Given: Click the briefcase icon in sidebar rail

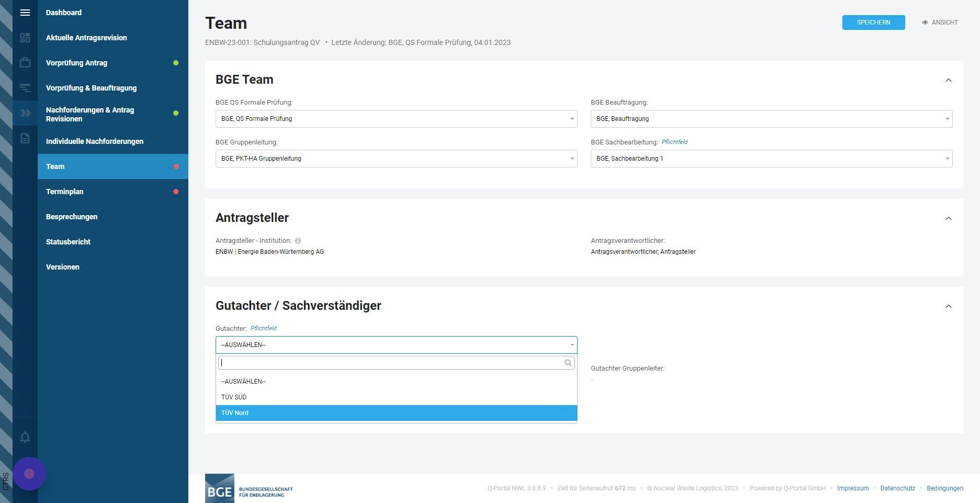Looking at the screenshot, I should point(25,63).
